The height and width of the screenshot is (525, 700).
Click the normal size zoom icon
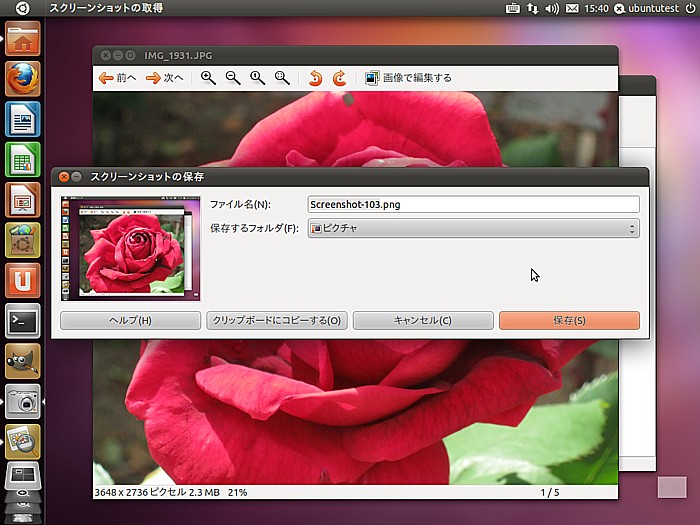[x=257, y=78]
